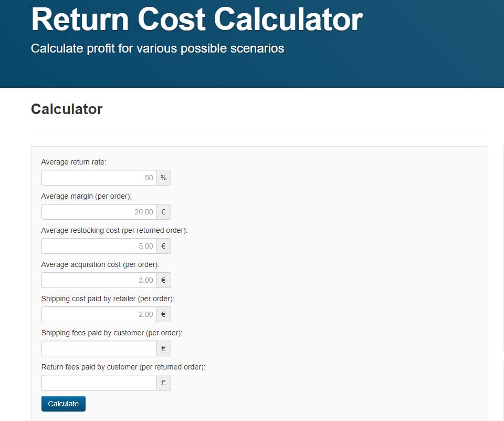Click the Return Cost Calculator page title
Screen dimensions: 504x421
point(197,19)
